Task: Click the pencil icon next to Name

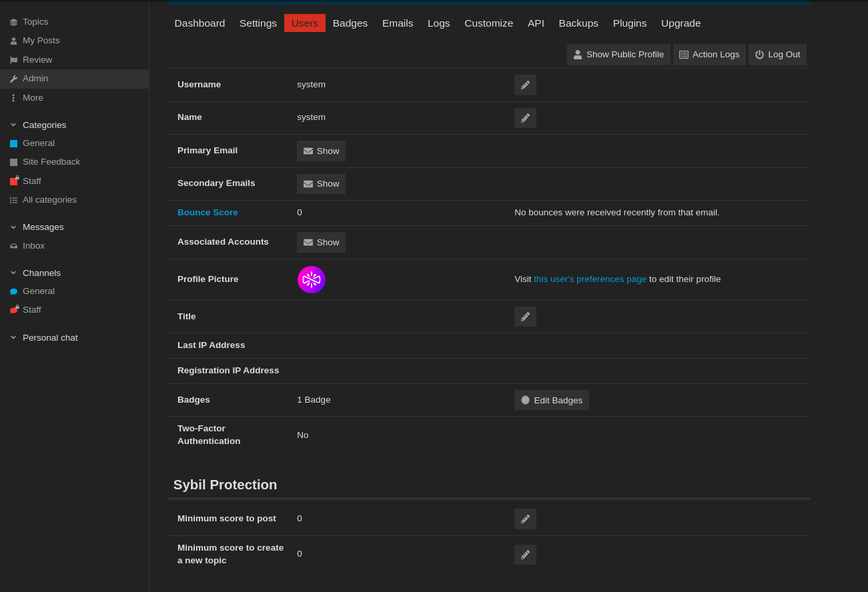Action: (525, 118)
